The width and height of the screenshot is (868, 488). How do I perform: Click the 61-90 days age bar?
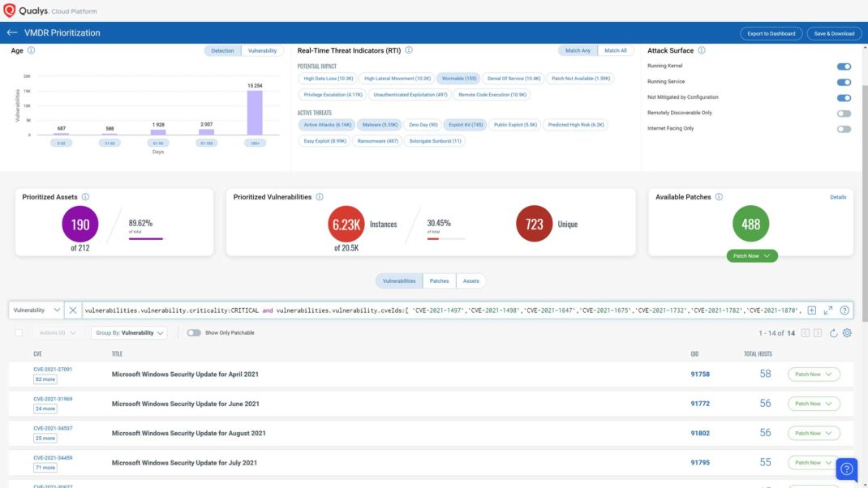(158, 132)
